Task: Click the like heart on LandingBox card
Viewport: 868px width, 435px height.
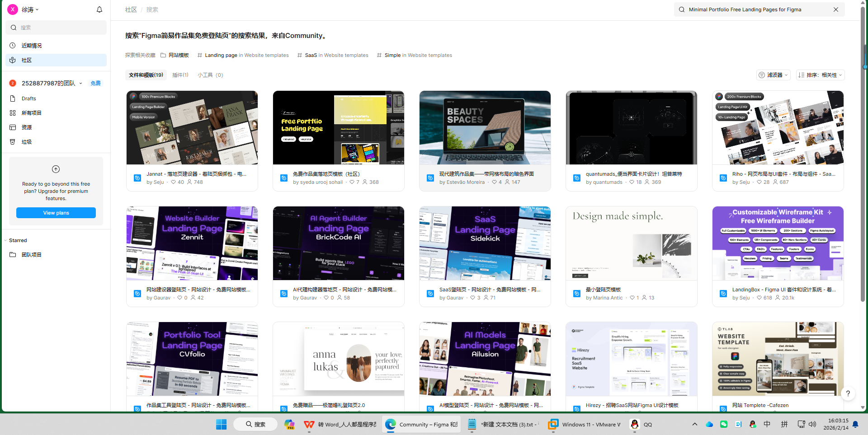Action: click(759, 298)
